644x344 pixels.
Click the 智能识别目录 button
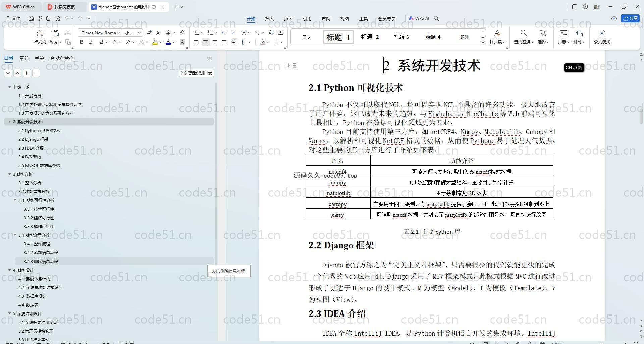(x=197, y=73)
